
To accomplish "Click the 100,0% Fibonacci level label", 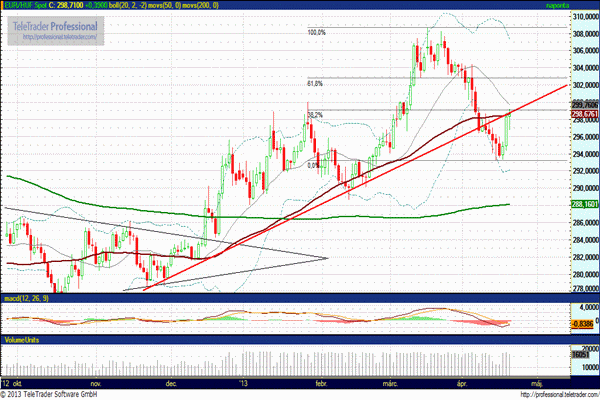I will click(x=316, y=32).
